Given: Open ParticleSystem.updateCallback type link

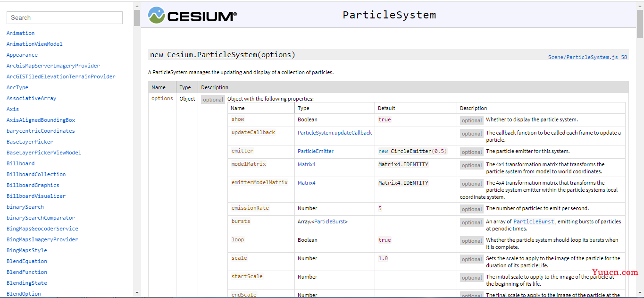Looking at the screenshot, I should click(335, 133).
